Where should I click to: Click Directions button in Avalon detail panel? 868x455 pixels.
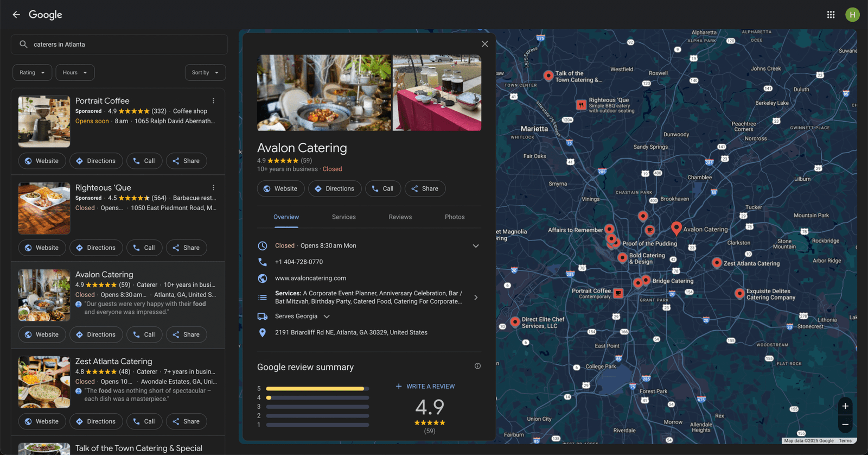(335, 188)
